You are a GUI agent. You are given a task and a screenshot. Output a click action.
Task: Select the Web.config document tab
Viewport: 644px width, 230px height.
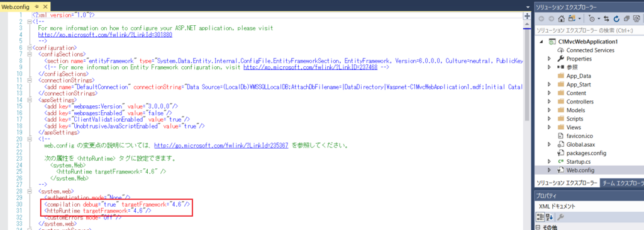[x=16, y=7]
